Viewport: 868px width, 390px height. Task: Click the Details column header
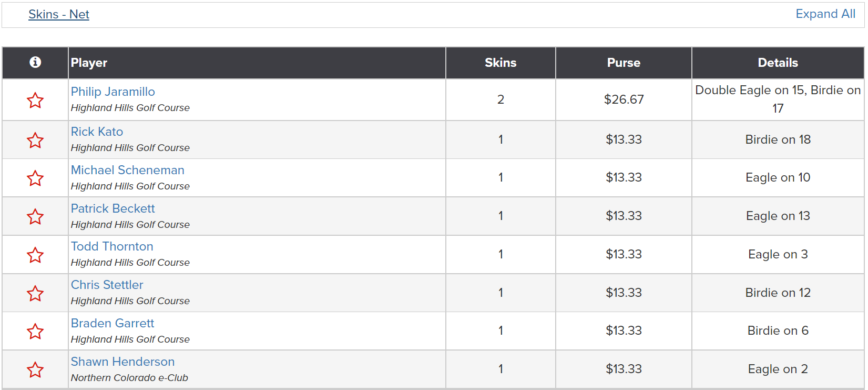778,63
